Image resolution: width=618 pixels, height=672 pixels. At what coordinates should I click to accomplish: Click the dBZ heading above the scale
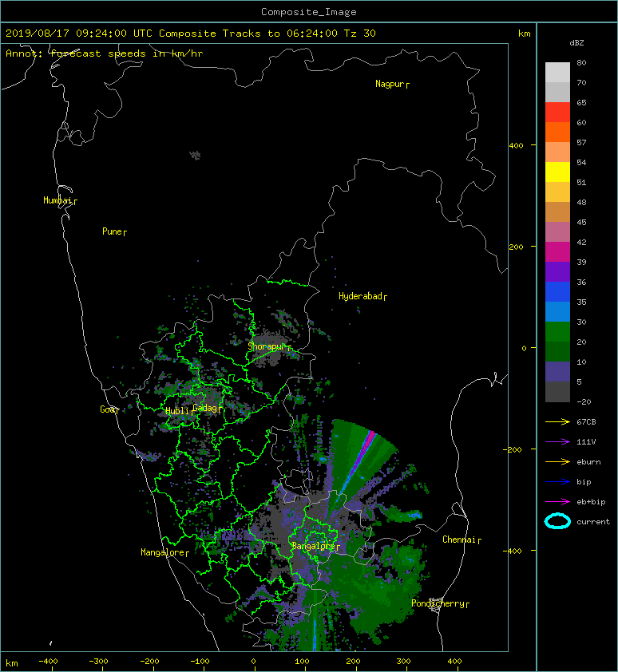tap(576, 43)
